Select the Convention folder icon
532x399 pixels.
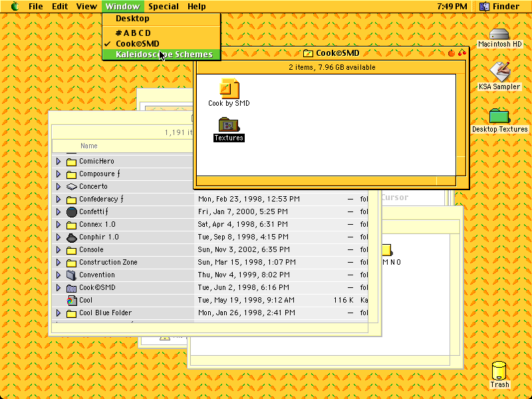[x=71, y=275]
